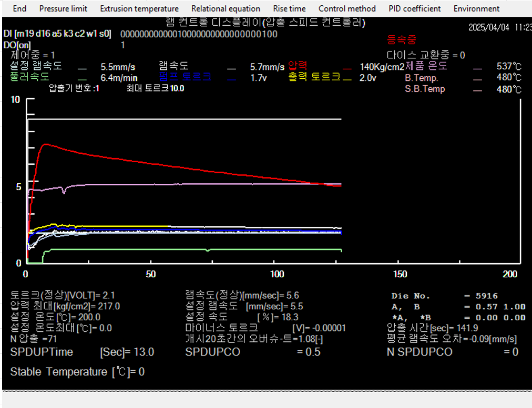Click the Rise time menu item
The height and width of the screenshot is (408, 532).
pyautogui.click(x=289, y=8)
